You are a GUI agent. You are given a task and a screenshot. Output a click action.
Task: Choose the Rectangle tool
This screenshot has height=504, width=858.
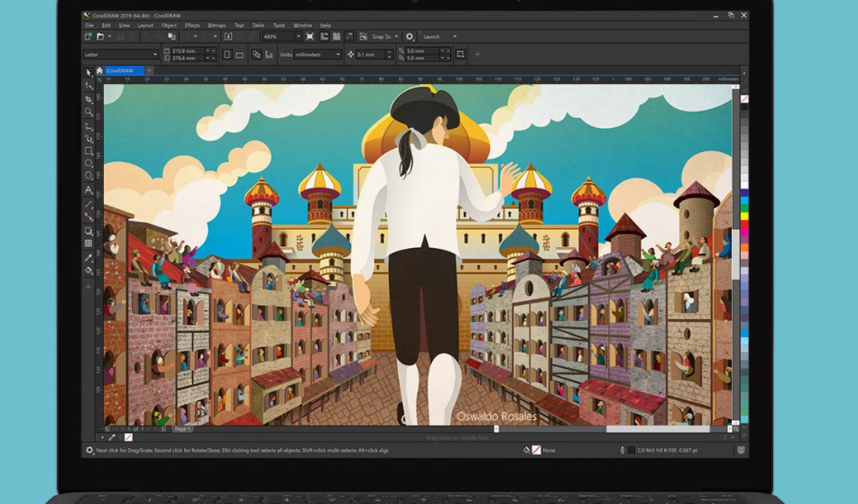point(88,151)
